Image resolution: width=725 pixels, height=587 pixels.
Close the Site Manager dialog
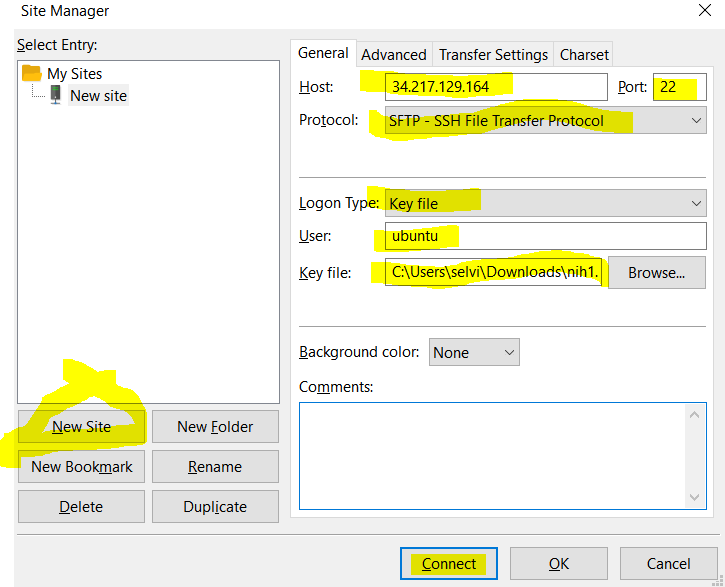[705, 10]
